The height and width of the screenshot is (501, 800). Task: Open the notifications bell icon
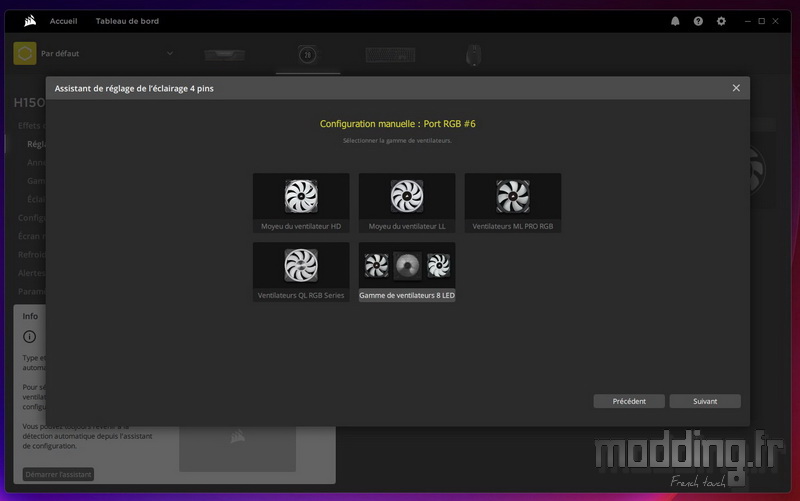tap(675, 21)
